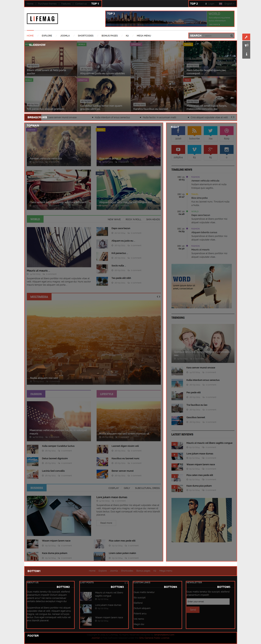Open the Instagram social icon
Viewport: 261px width, 644px height.
[226, 149]
